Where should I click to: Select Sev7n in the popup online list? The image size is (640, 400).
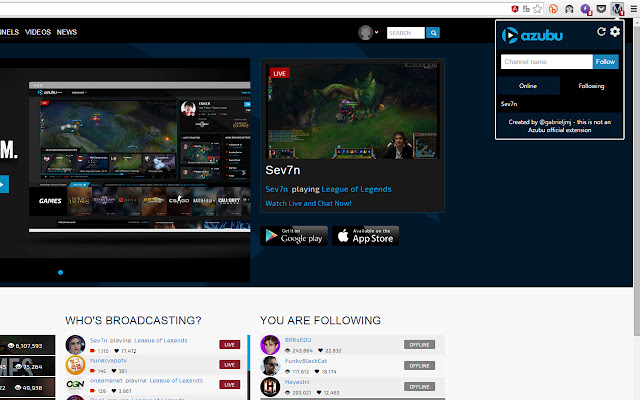(509, 104)
